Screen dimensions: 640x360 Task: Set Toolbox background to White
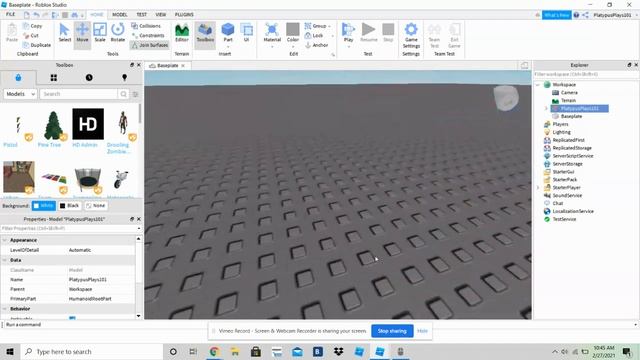pos(44,206)
